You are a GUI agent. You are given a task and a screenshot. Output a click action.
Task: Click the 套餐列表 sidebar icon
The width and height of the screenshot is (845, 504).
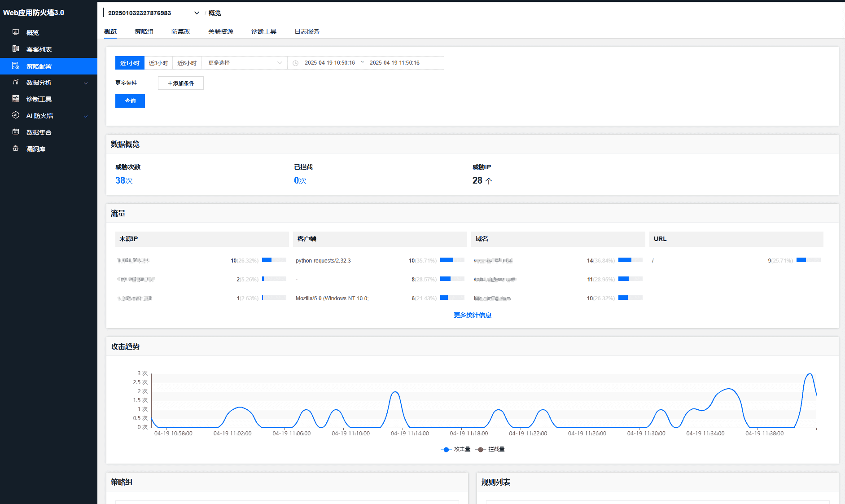click(16, 49)
